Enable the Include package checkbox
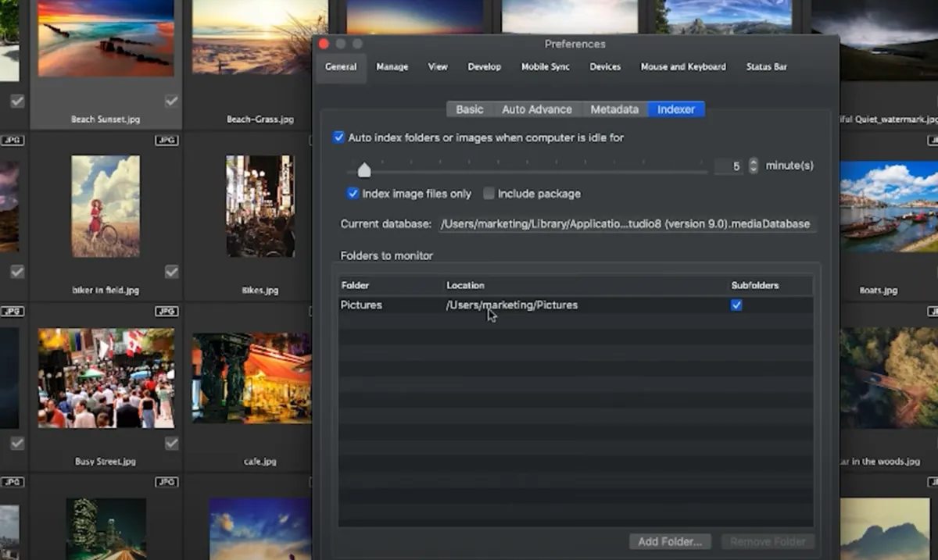938x560 pixels. coord(489,194)
